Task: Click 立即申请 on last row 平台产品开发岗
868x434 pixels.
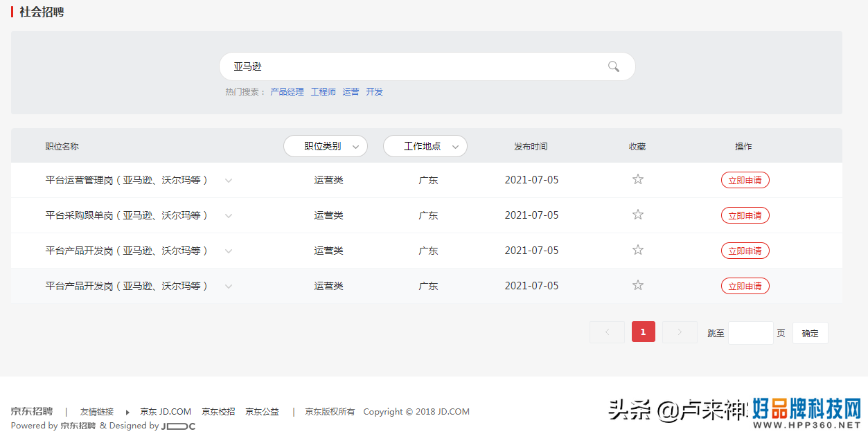Action: tap(745, 286)
